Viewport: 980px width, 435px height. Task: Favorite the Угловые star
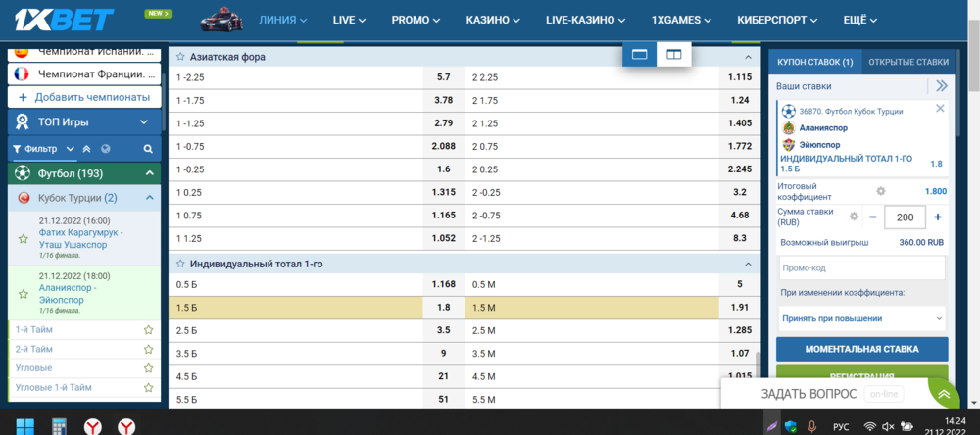click(x=149, y=368)
